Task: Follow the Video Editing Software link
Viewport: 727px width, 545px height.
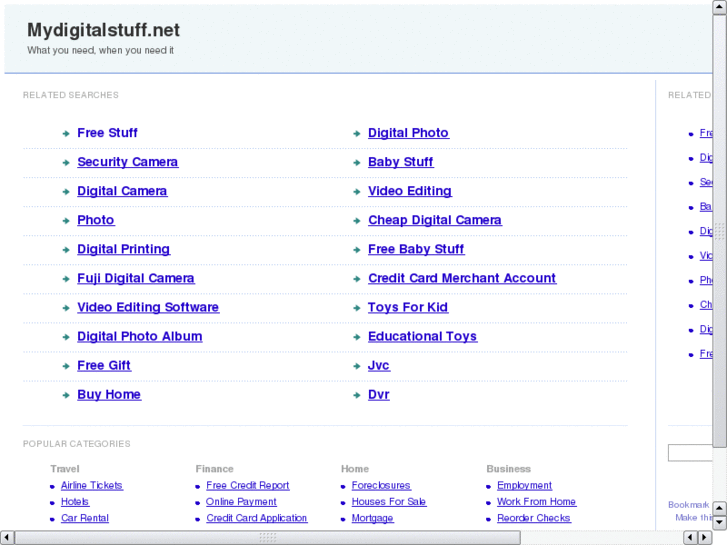Action: [148, 307]
